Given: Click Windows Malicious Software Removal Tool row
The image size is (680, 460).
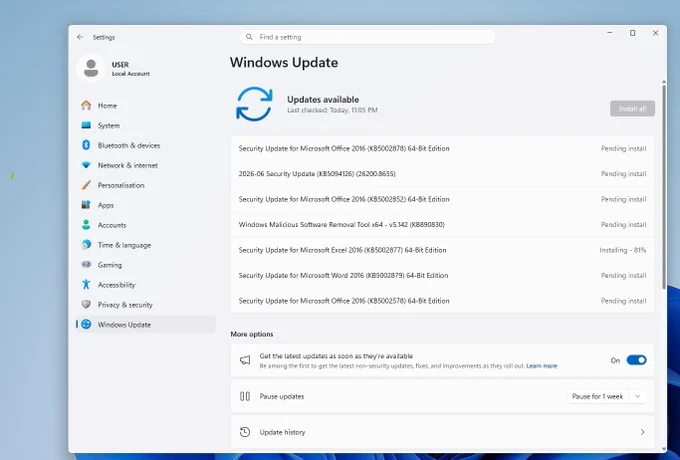Looking at the screenshot, I should 442,225.
